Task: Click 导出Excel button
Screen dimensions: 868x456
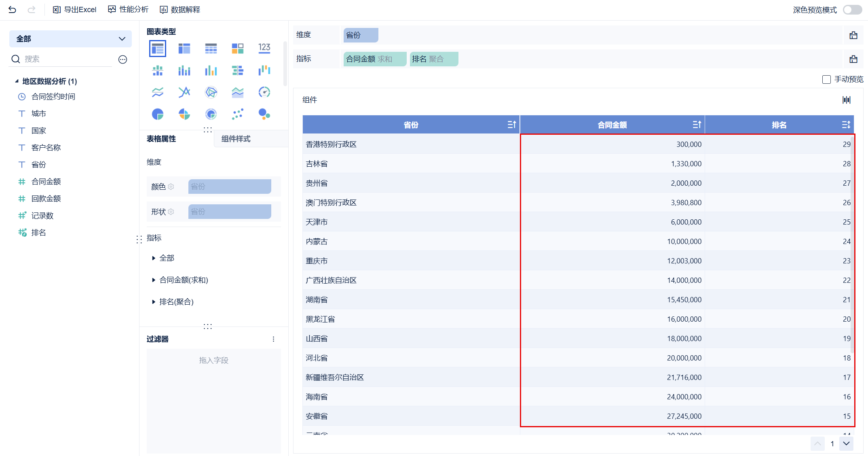Action: (x=74, y=9)
